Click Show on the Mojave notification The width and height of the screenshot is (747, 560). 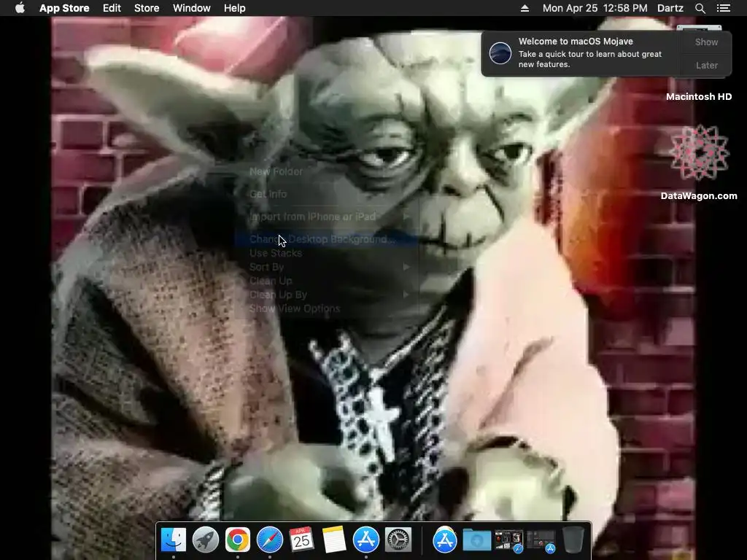(706, 42)
